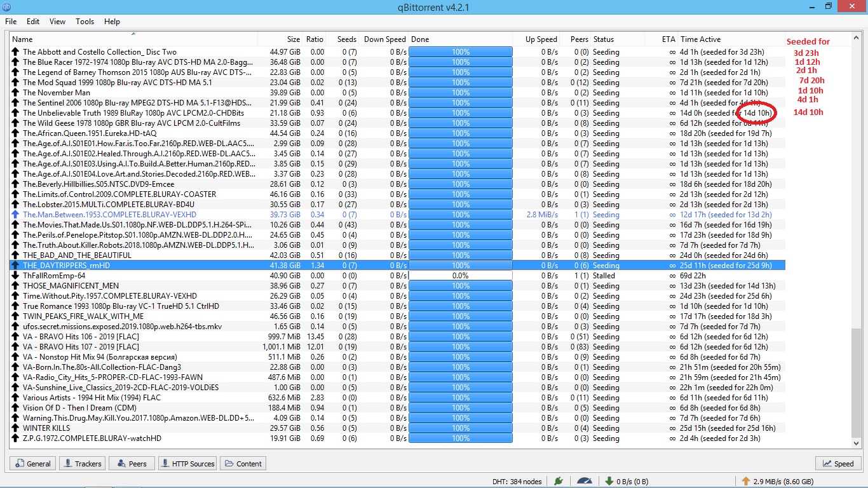Click the Stalled status of ThFallRomEmp-64

pyautogui.click(x=604, y=276)
